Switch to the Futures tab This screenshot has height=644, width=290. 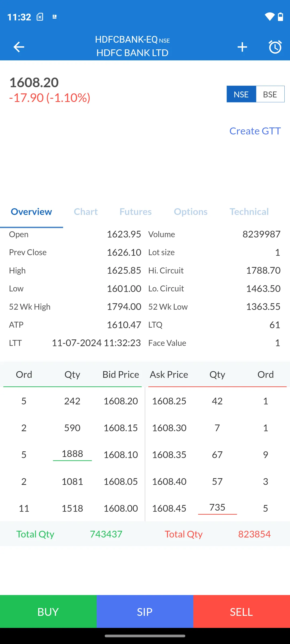136,212
